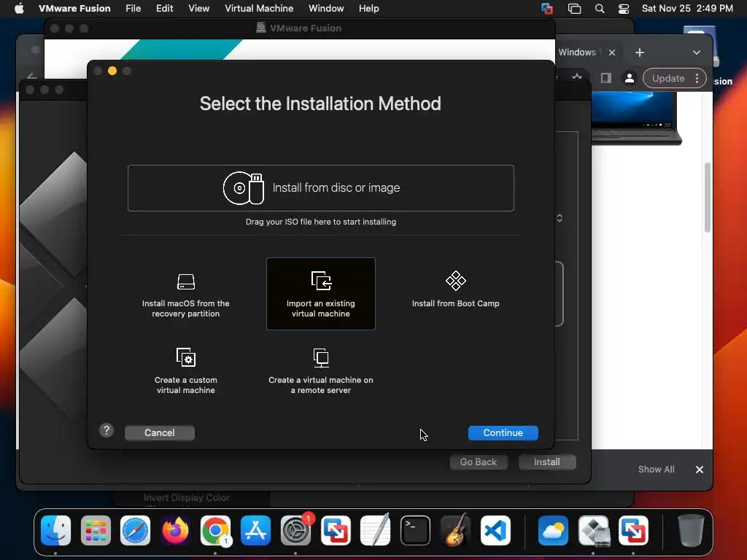Screen dimensions: 747x560
Task: Open GarageBand from the Dock
Action: 455,530
